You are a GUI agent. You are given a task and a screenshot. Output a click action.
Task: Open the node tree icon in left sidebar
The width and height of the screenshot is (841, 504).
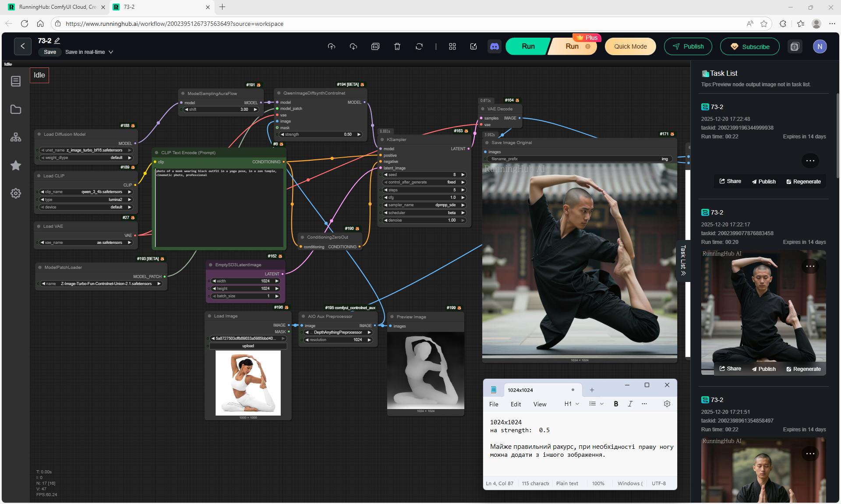pos(16,137)
